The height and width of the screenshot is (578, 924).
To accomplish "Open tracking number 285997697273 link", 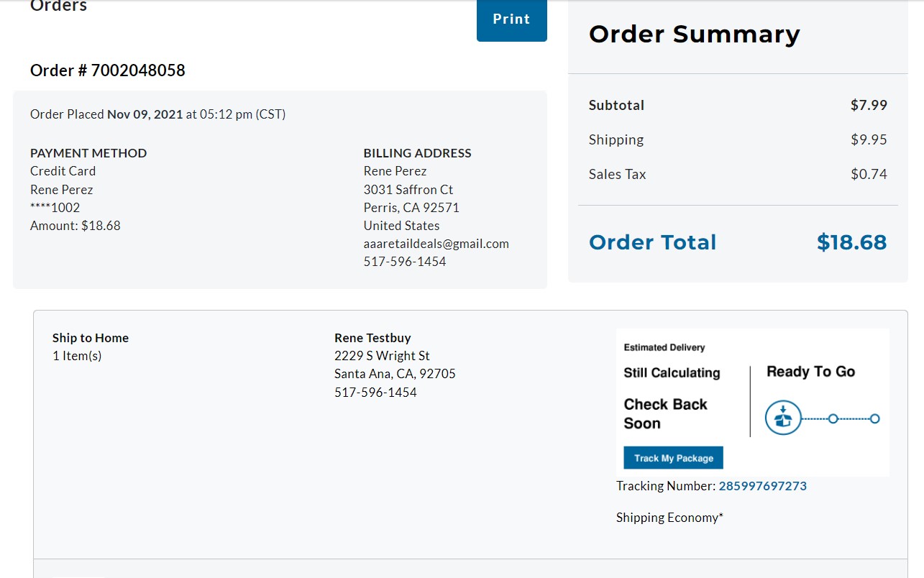I will 762,486.
